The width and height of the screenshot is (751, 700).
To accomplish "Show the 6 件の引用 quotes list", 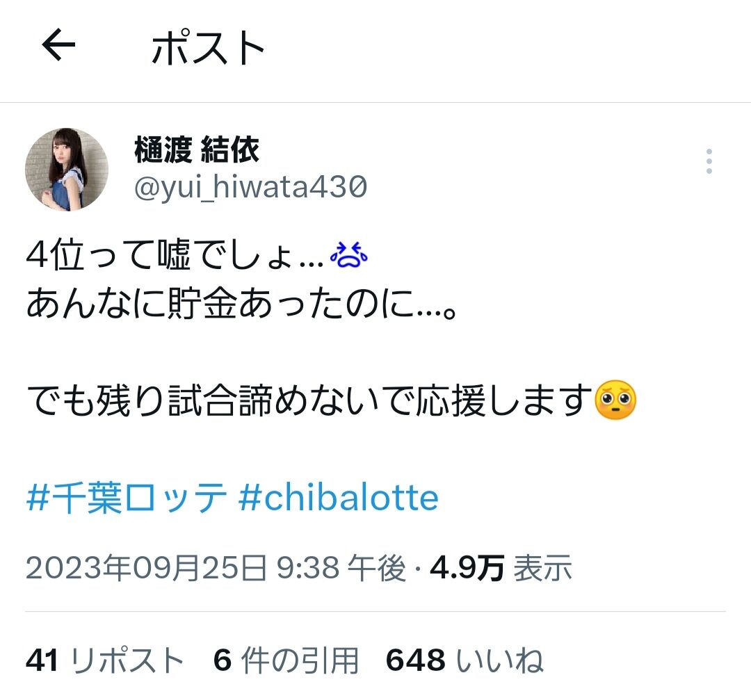I will 286,660.
